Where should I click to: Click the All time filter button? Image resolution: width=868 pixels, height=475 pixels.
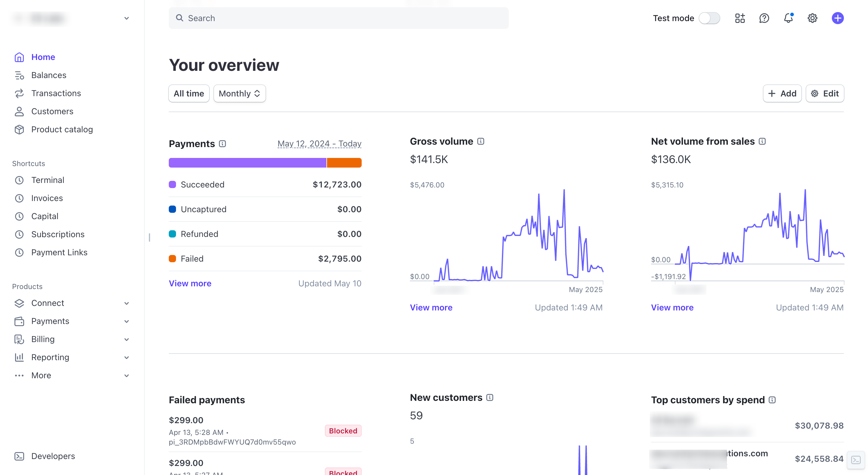[189, 93]
